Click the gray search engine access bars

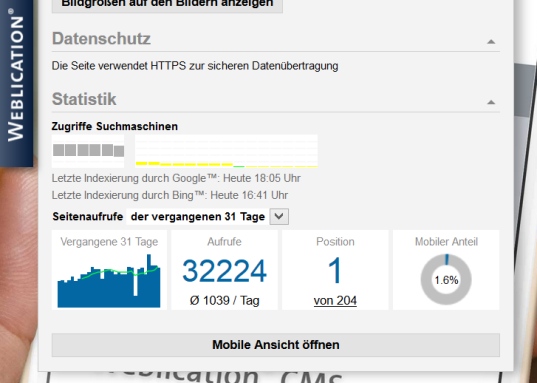(88, 150)
